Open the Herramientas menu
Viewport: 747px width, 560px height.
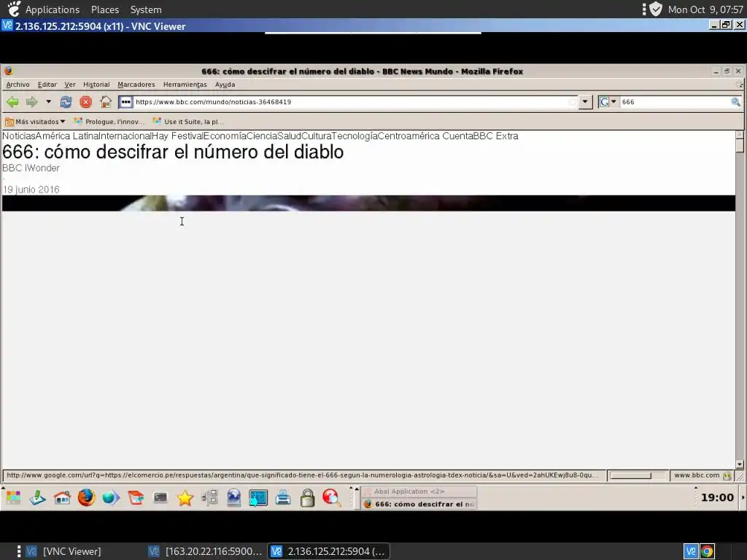[185, 85]
